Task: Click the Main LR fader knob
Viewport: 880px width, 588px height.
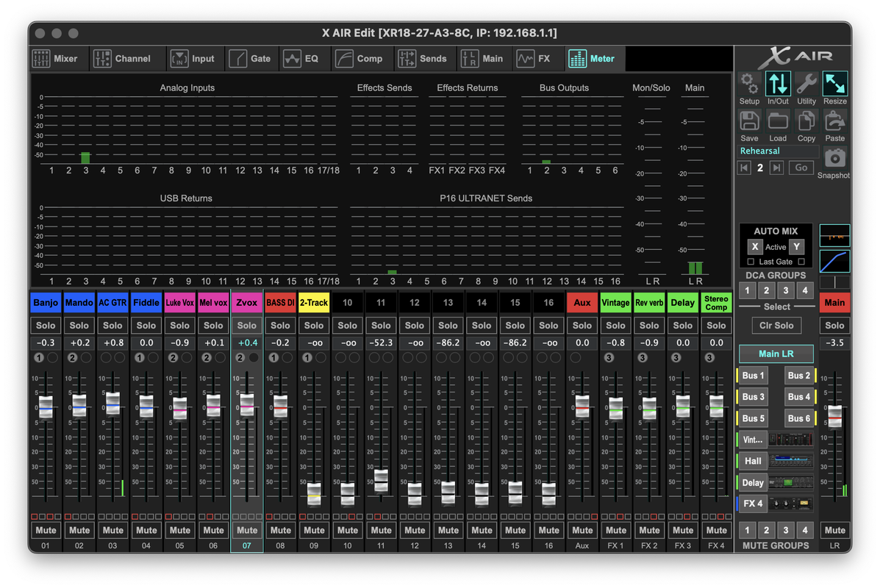Action: point(834,416)
